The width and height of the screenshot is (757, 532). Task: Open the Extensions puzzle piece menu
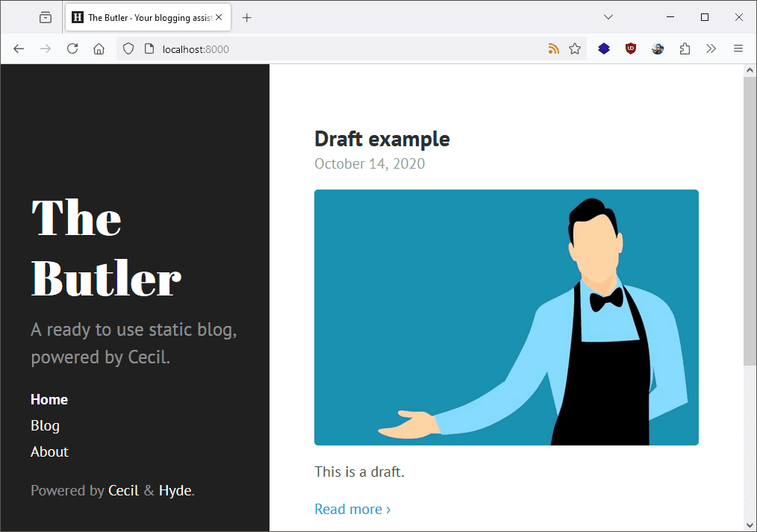[x=685, y=48]
